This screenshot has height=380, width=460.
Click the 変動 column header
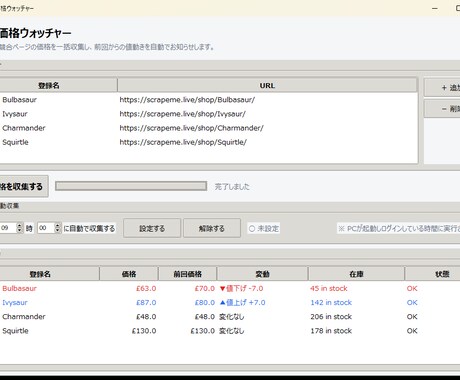262,274
